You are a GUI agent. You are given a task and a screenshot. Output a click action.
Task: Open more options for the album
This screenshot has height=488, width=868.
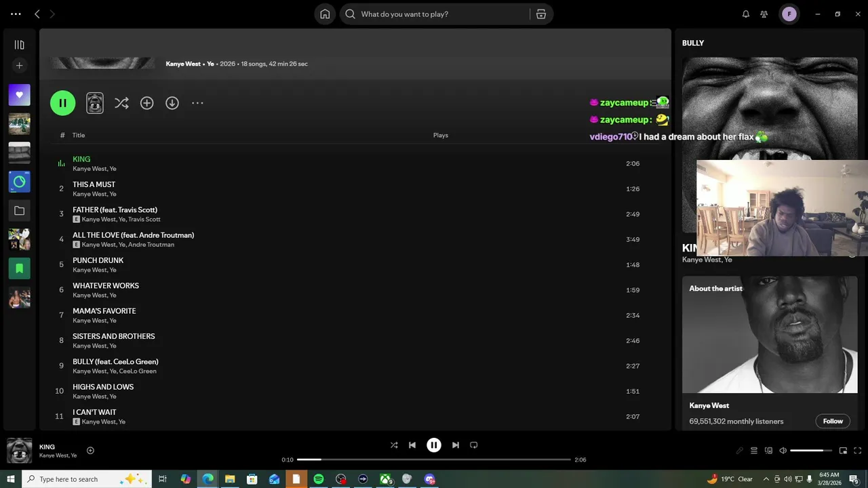click(x=197, y=103)
